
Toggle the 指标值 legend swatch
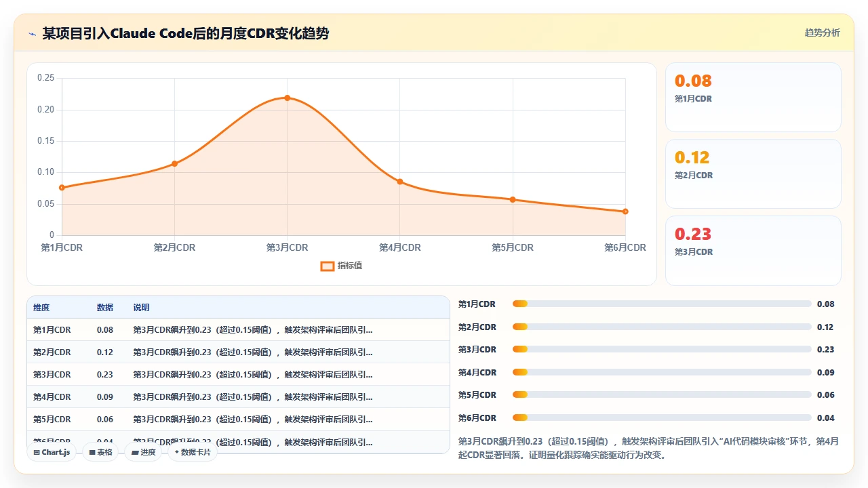tap(327, 266)
